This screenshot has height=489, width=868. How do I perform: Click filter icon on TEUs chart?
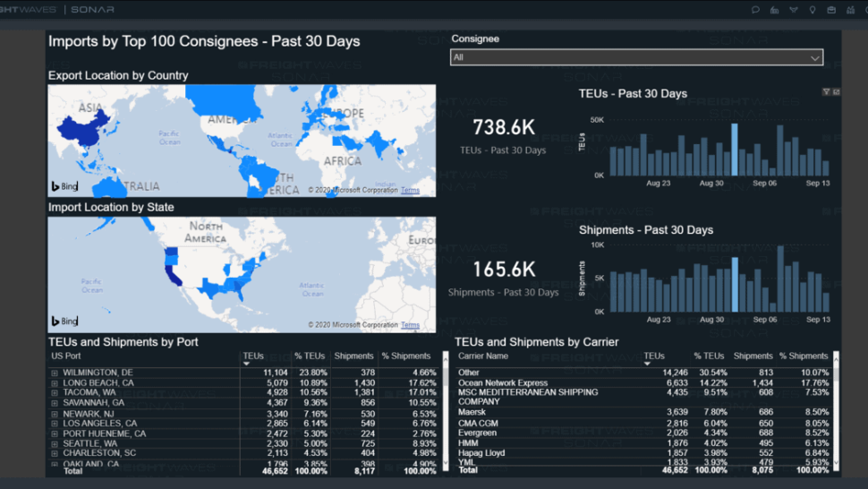pos(826,92)
